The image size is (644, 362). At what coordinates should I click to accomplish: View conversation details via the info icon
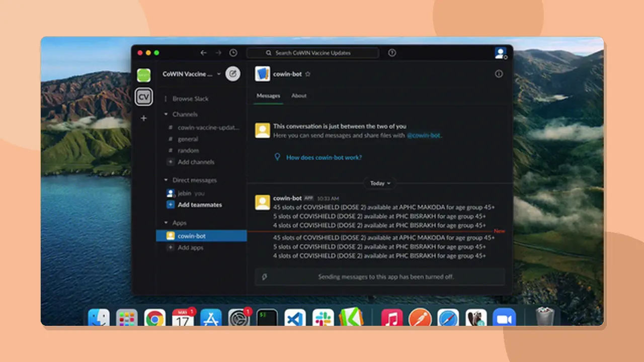click(499, 74)
